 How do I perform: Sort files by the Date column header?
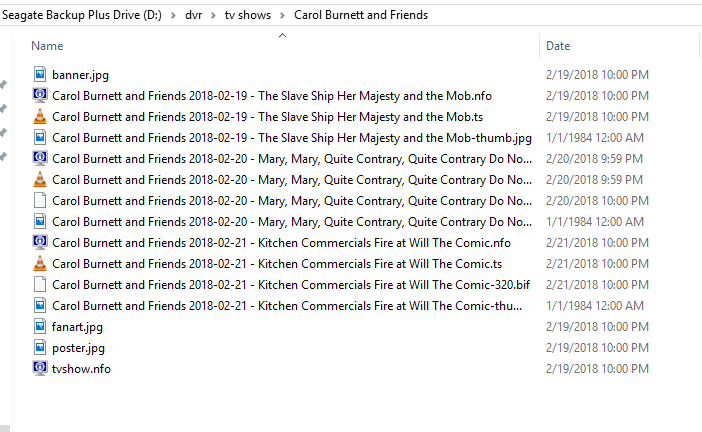pyautogui.click(x=558, y=46)
